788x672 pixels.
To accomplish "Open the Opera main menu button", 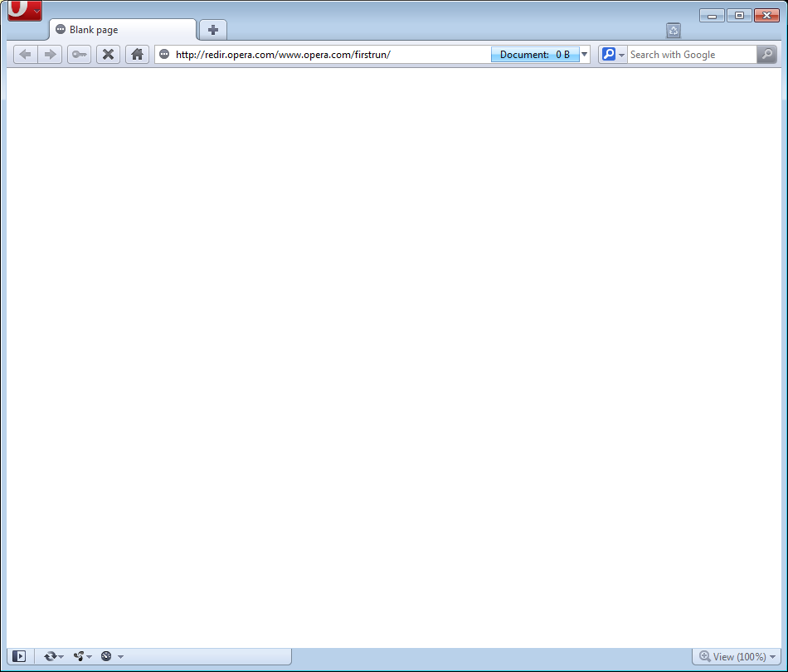I will [25, 10].
